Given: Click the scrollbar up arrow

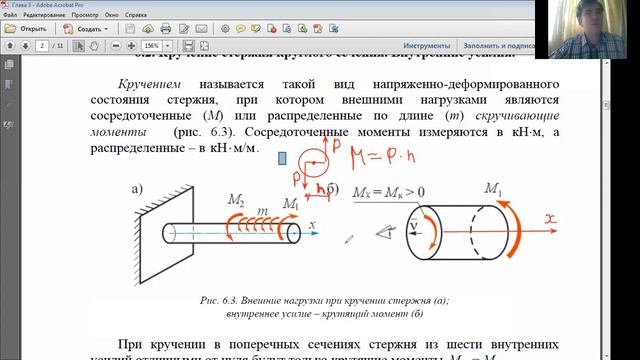Looking at the screenshot, I should tap(606, 63).
